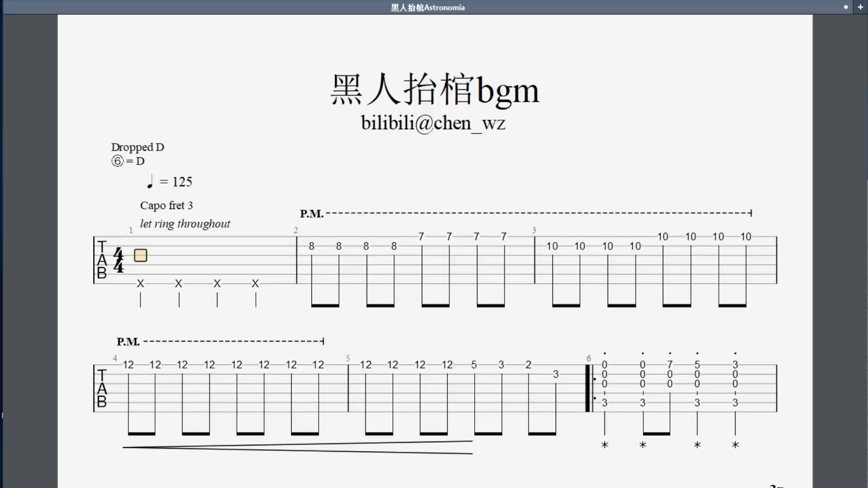Viewport: 868px width, 488px height.
Task: Select the P.M. marking above bar 2
Action: point(311,214)
